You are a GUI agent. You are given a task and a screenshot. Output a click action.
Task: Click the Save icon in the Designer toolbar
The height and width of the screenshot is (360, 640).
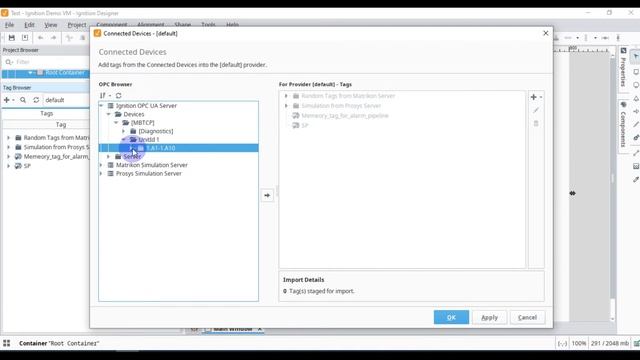point(11,38)
